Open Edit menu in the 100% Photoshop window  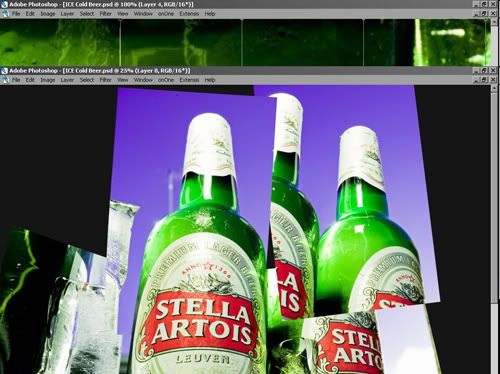[30, 14]
